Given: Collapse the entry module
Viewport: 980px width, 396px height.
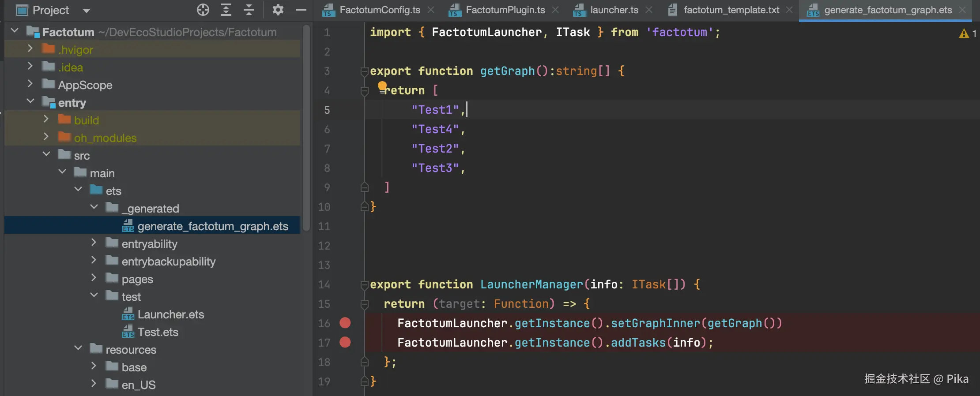Looking at the screenshot, I should (30, 101).
